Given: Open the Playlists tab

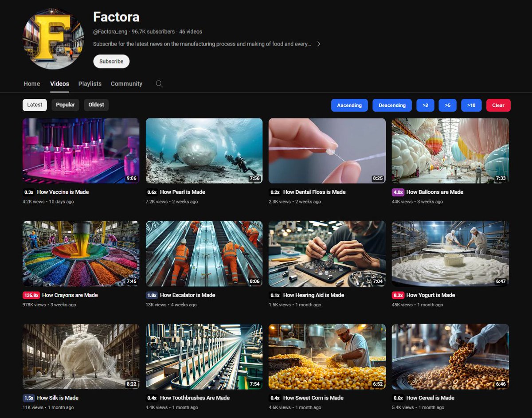Looking at the screenshot, I should pyautogui.click(x=90, y=84).
